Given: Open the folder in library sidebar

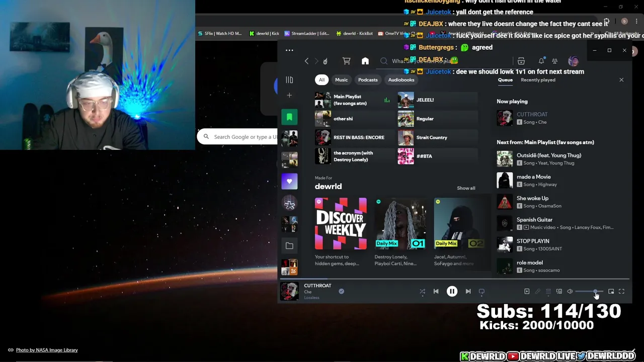Looking at the screenshot, I should [x=289, y=245].
